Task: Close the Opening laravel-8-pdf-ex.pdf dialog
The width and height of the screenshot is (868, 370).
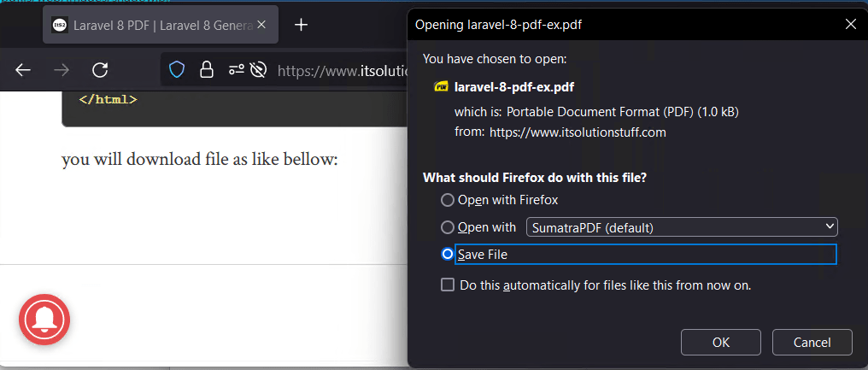Action: tap(850, 24)
